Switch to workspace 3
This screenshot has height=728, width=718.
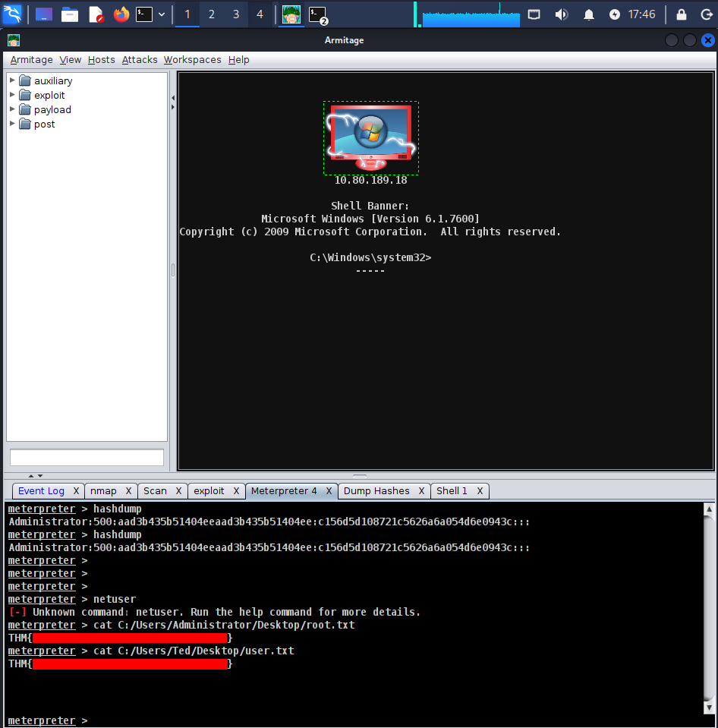(236, 14)
